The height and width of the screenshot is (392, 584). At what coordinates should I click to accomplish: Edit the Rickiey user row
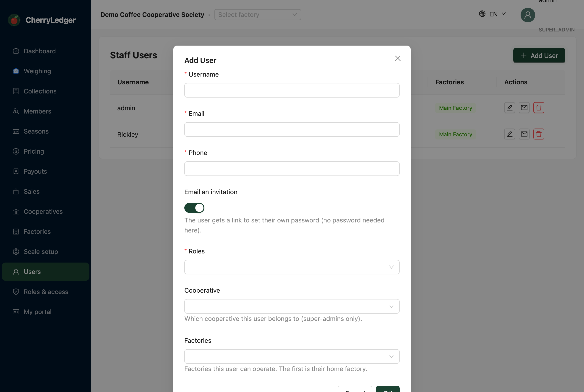509,134
